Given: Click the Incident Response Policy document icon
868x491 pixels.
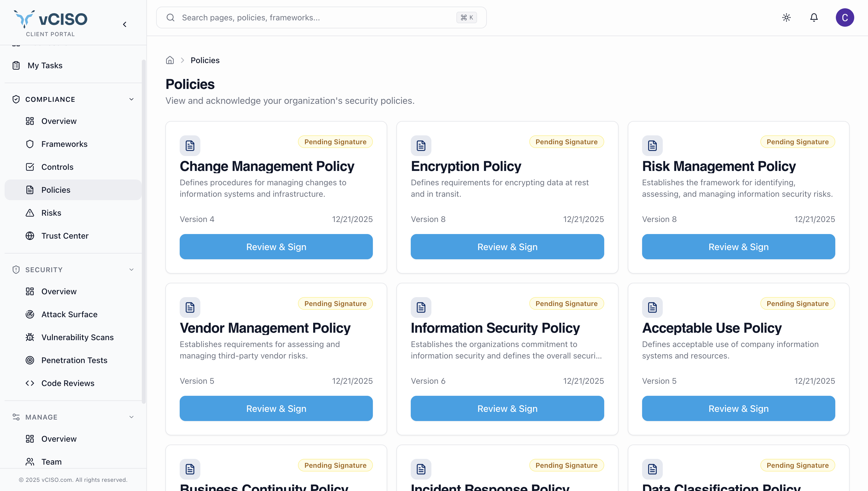Looking at the screenshot, I should pos(421,469).
